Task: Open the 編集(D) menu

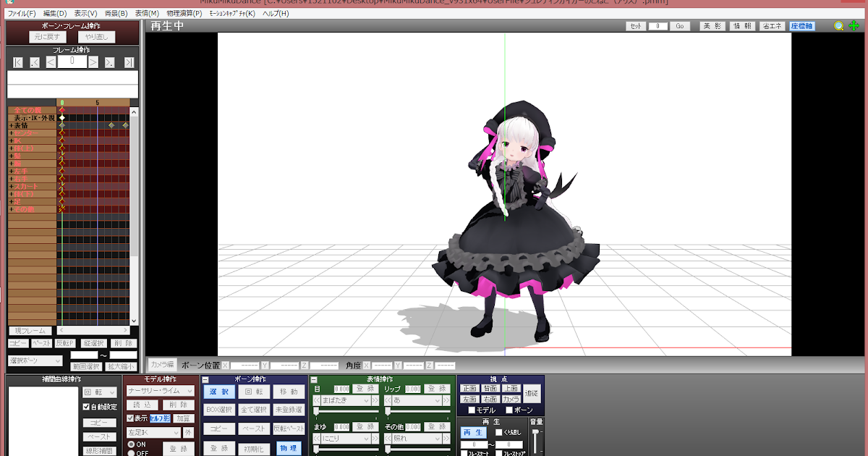Action: pyautogui.click(x=54, y=13)
